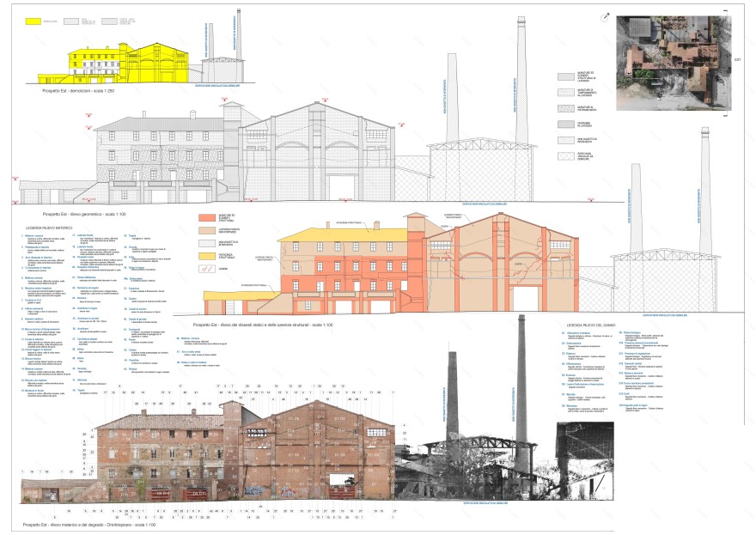
Task: Click the north arrow compass symbol
Action: click(x=605, y=16)
